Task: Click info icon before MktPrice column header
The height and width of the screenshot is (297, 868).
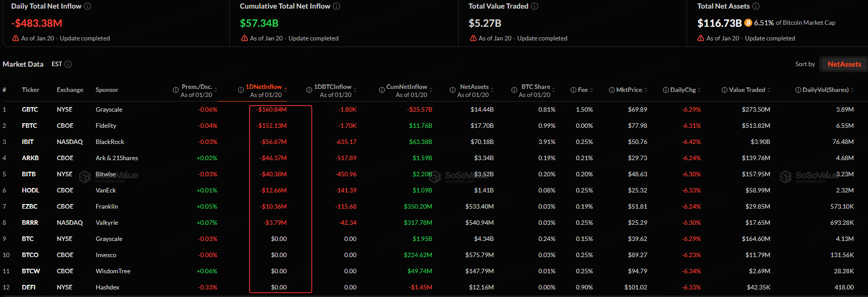Action: click(x=612, y=90)
